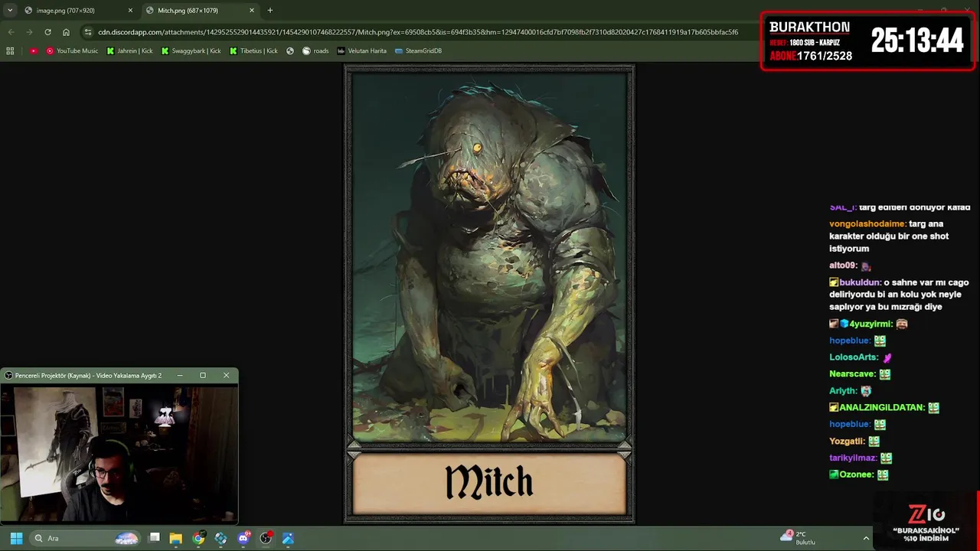Open the Tibetius | Kick bookmark
Viewport: 980px width, 551px height.
pos(254,51)
